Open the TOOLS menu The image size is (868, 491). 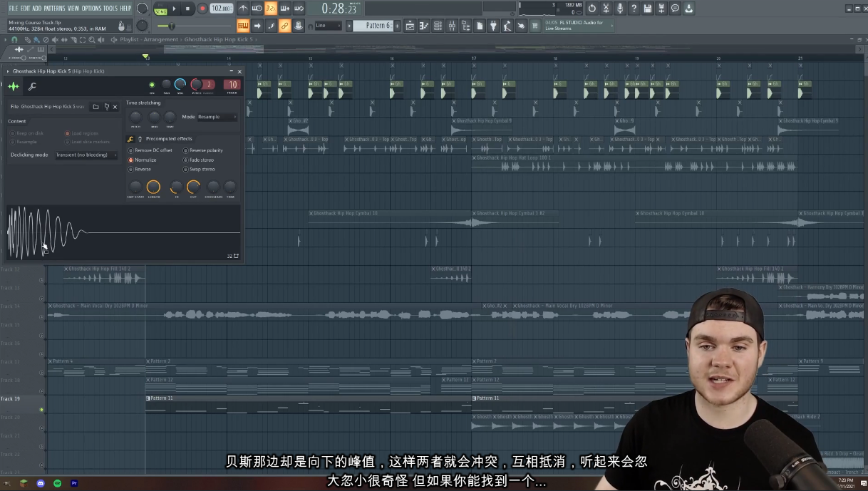tap(110, 8)
